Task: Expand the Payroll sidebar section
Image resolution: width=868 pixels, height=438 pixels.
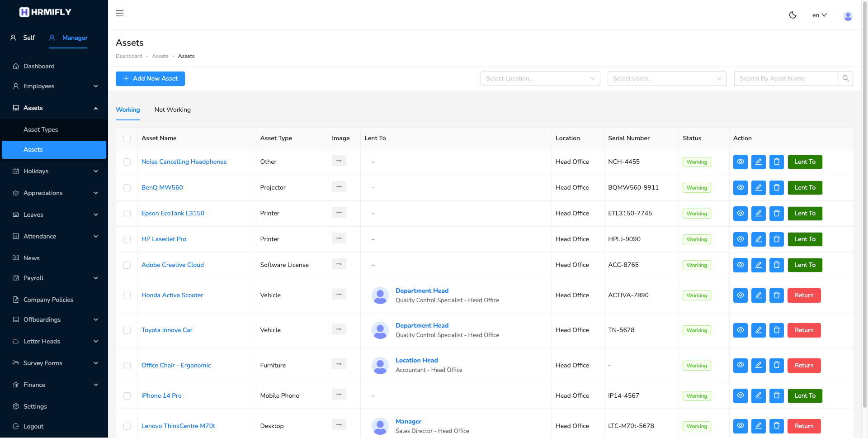Action: [x=33, y=278]
